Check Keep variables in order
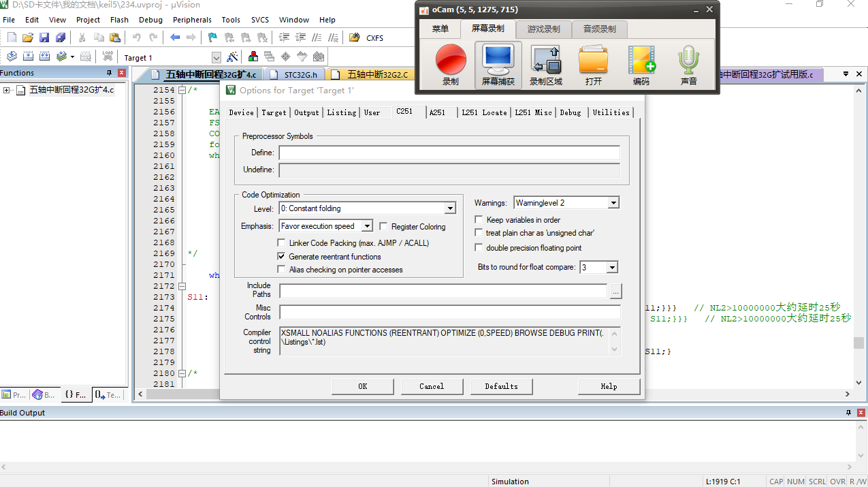The height and width of the screenshot is (487, 868). (479, 220)
